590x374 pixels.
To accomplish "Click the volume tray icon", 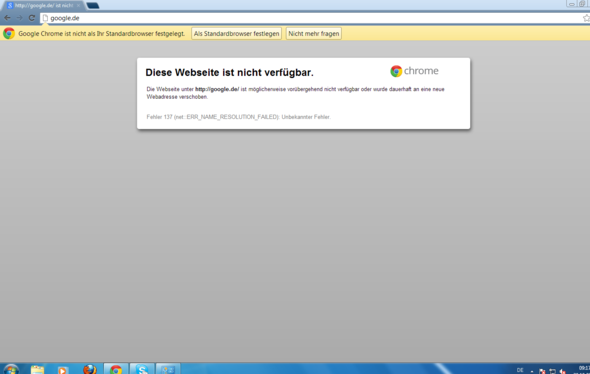I will pyautogui.click(x=563, y=371).
